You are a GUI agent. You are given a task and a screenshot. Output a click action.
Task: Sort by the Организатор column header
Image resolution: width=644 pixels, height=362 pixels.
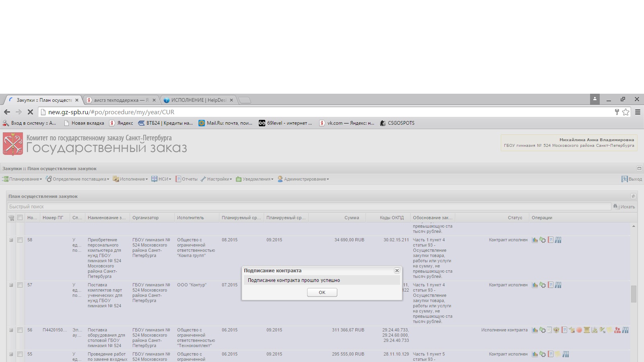[x=152, y=218]
